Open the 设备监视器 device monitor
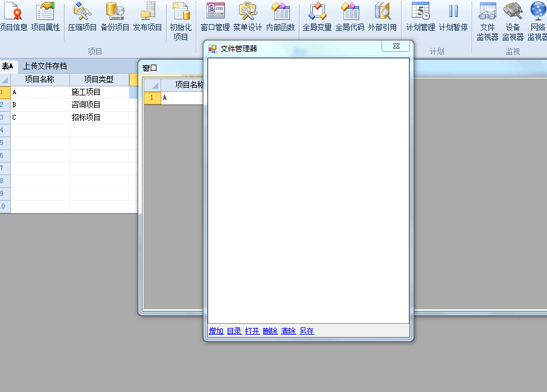 (x=513, y=21)
